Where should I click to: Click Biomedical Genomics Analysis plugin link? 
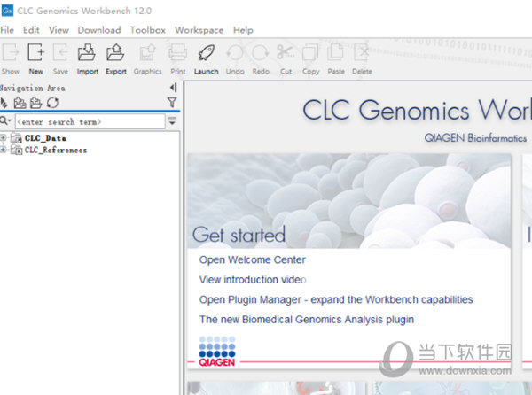pyautogui.click(x=307, y=320)
